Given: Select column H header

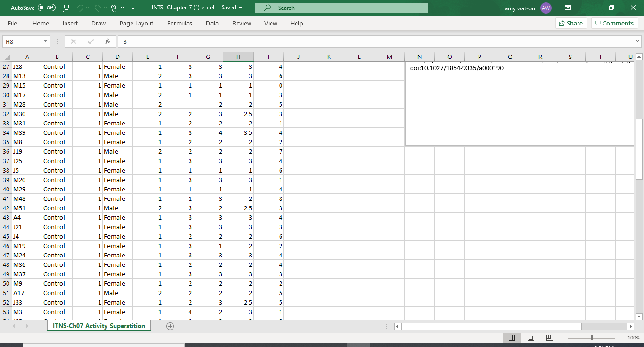Looking at the screenshot, I should tap(238, 57).
